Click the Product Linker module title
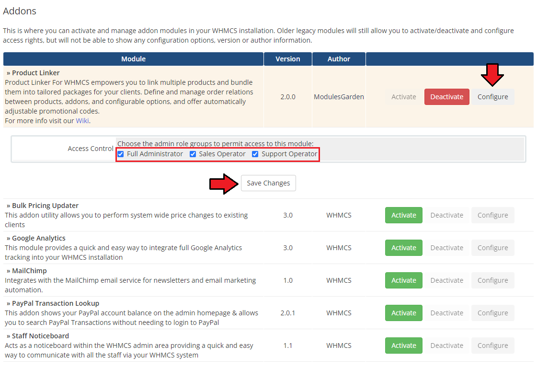Image resolution: width=537 pixels, height=392 pixels. point(35,73)
